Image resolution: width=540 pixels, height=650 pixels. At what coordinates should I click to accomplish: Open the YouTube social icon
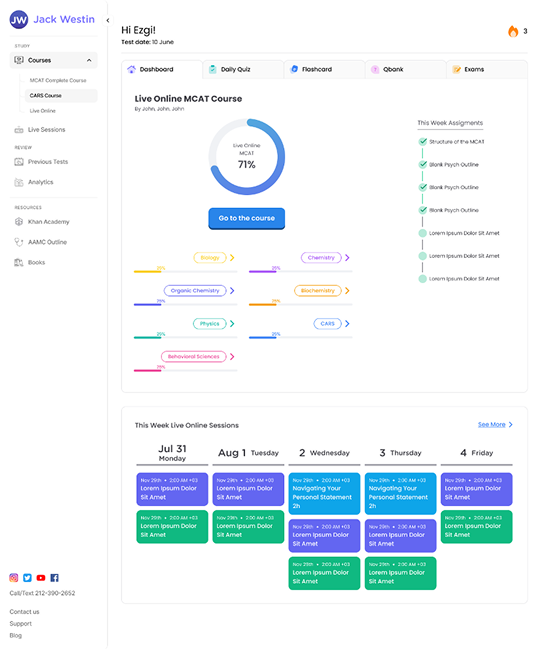pyautogui.click(x=41, y=577)
